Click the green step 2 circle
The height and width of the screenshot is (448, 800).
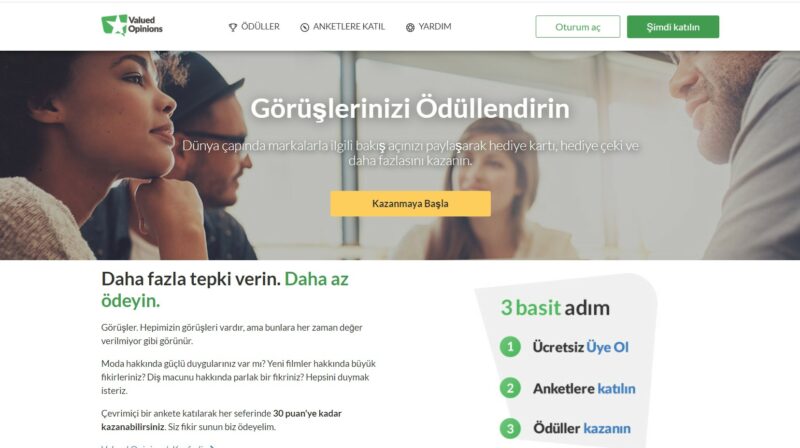510,388
